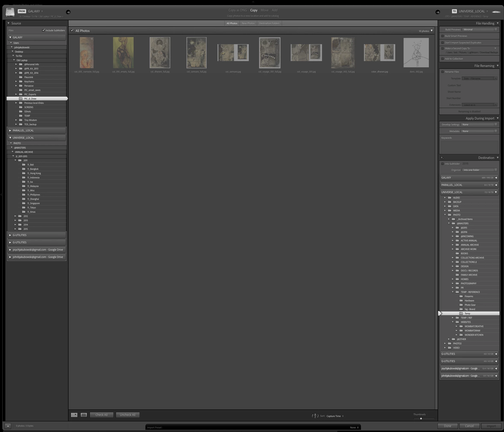This screenshot has height=432, width=504.
Task: Click the Cancel button
Action: 469,426
